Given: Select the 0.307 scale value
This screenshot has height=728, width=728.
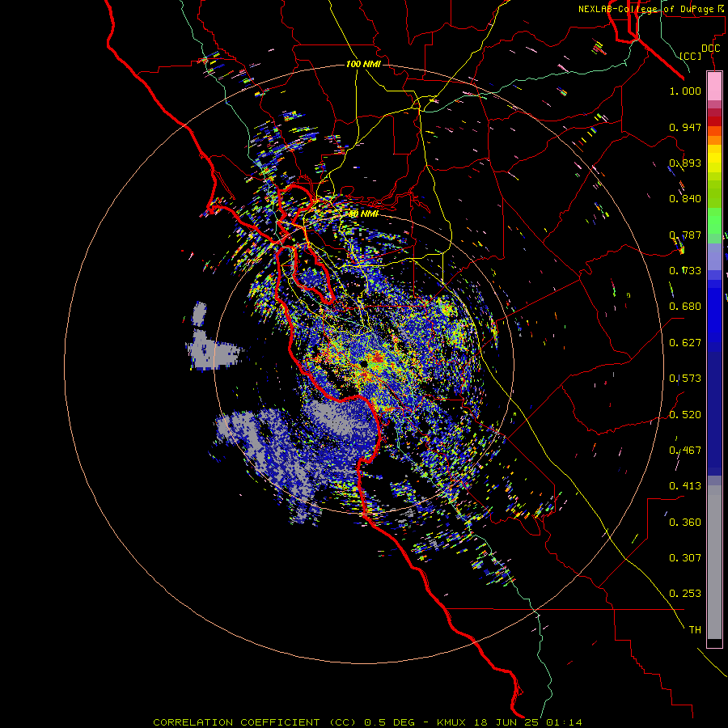Looking at the screenshot, I should point(685,558).
